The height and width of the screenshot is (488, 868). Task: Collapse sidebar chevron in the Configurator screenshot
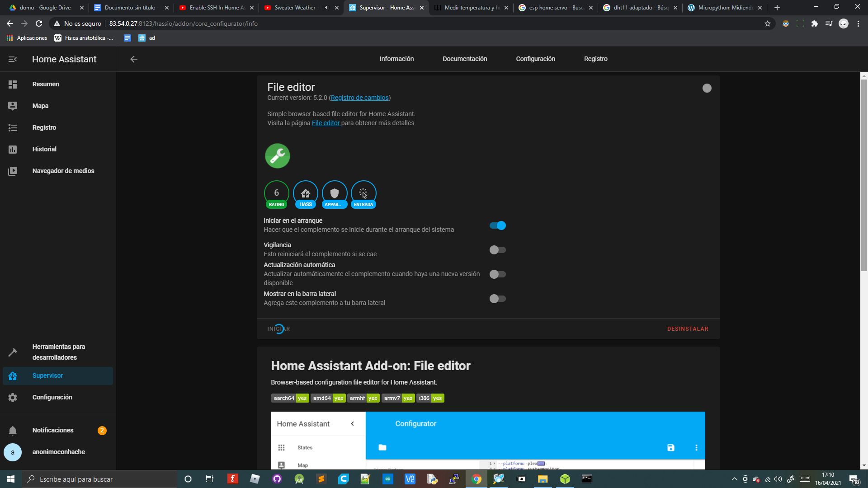pos(352,424)
